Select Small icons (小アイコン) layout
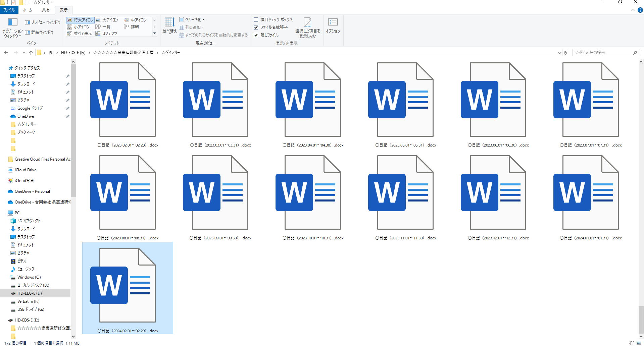The height and width of the screenshot is (347, 644). coord(78,27)
